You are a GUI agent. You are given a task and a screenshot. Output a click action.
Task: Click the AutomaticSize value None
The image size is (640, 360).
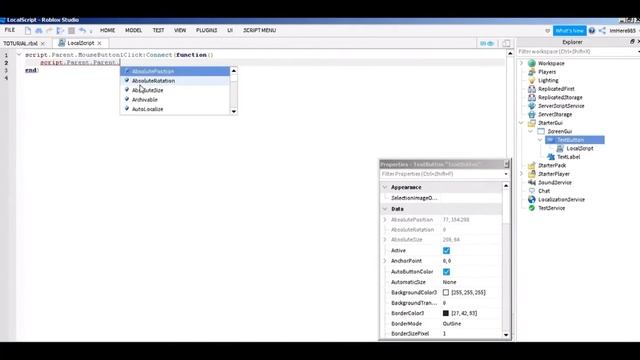point(449,282)
